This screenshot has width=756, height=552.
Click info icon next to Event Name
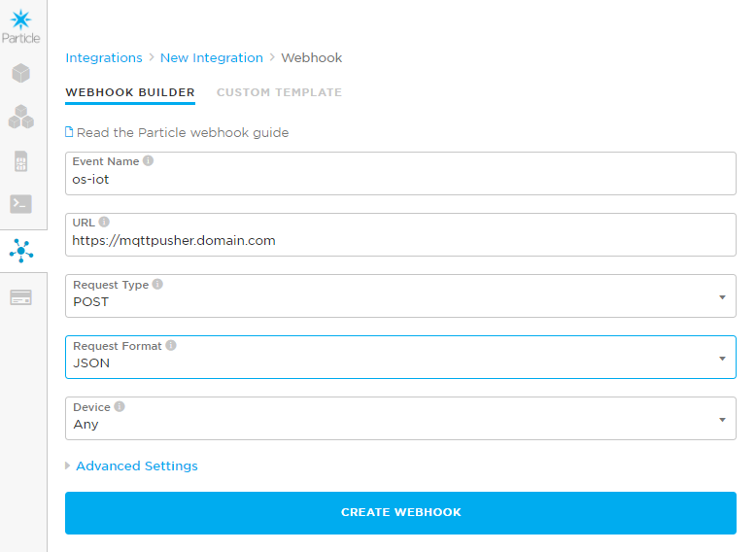point(149,161)
